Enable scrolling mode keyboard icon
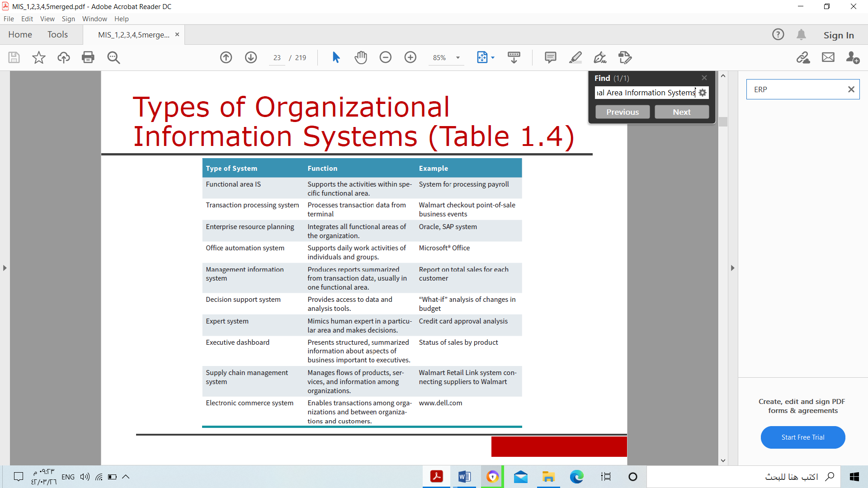Viewport: 868px width, 488px height. pyautogui.click(x=514, y=57)
